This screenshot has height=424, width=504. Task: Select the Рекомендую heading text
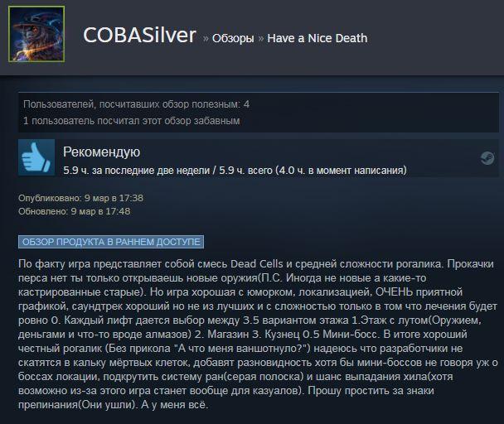point(102,152)
